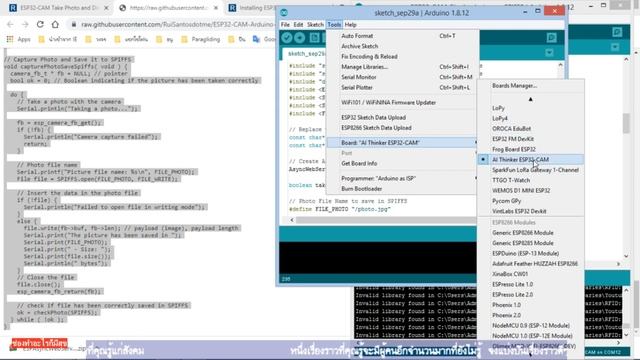
Task: Open the Help menu
Action: click(350, 24)
